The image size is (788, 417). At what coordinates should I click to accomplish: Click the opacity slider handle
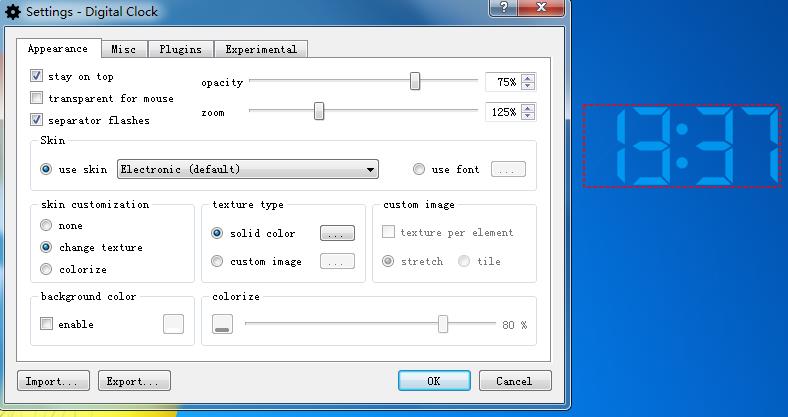click(x=415, y=81)
